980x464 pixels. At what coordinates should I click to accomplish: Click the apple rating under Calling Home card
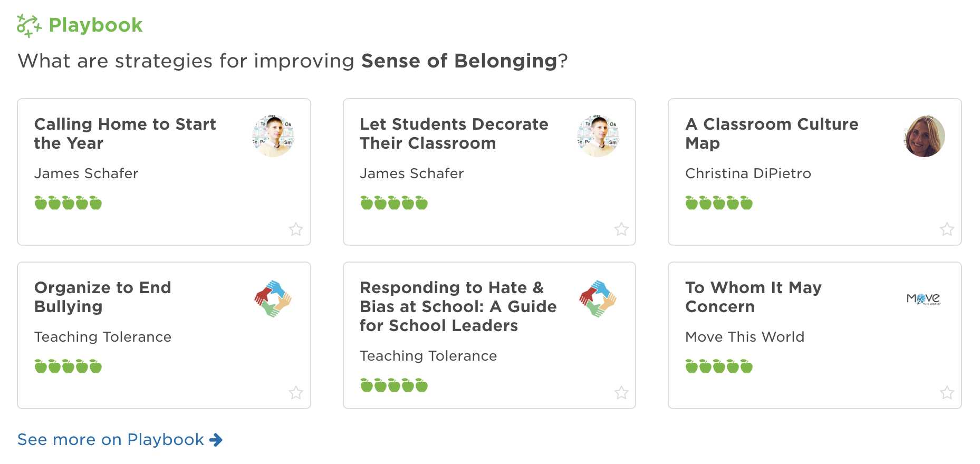tap(68, 202)
